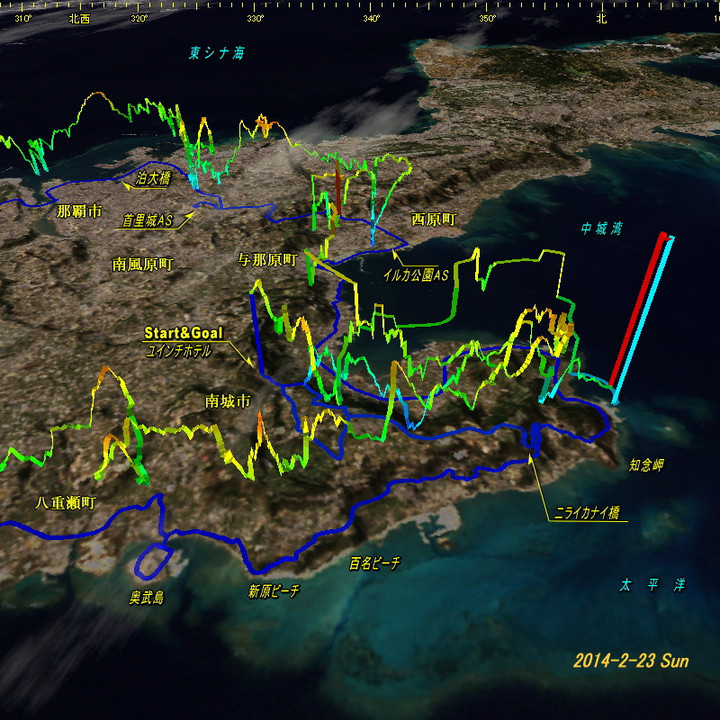Click the 西原町 town label

pyautogui.click(x=434, y=218)
